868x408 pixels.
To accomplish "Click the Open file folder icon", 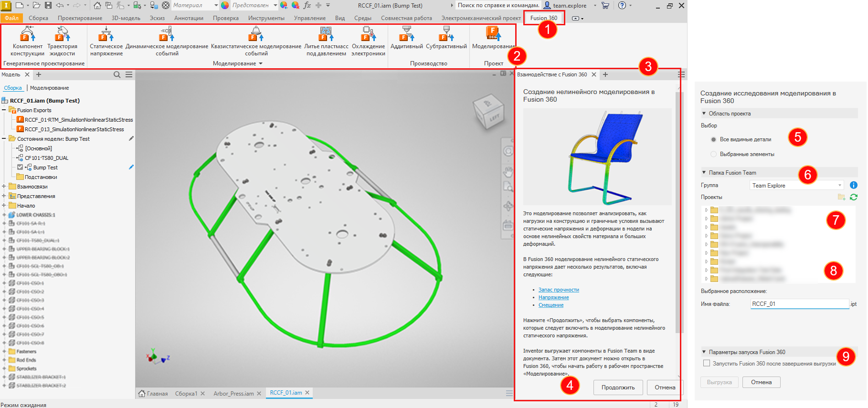I will click(x=37, y=5).
